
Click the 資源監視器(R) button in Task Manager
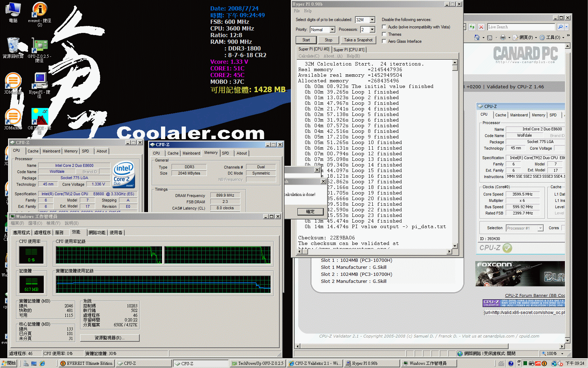click(110, 338)
